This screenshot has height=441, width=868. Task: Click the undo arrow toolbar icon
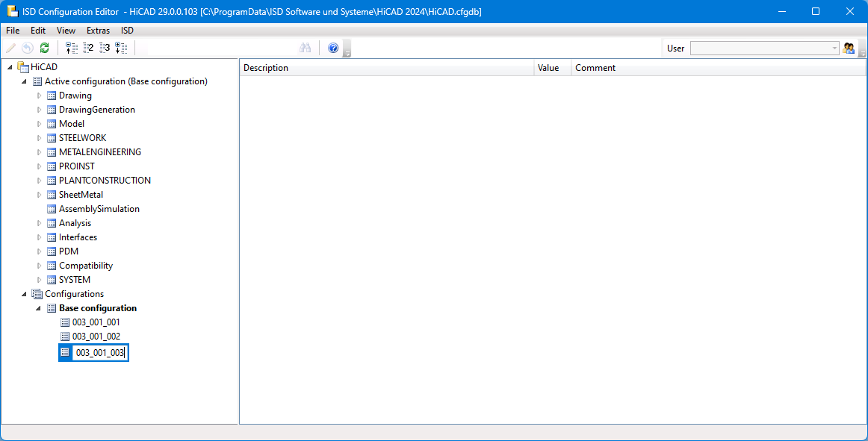27,49
